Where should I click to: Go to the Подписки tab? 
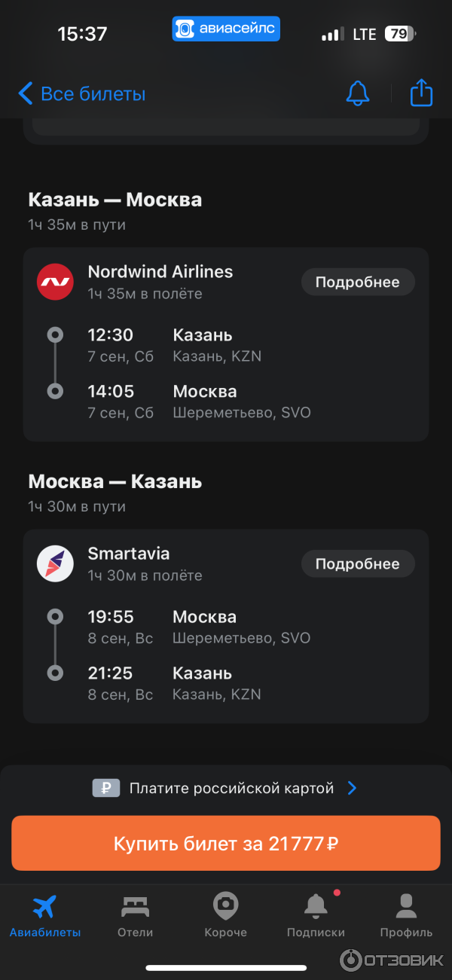click(316, 915)
